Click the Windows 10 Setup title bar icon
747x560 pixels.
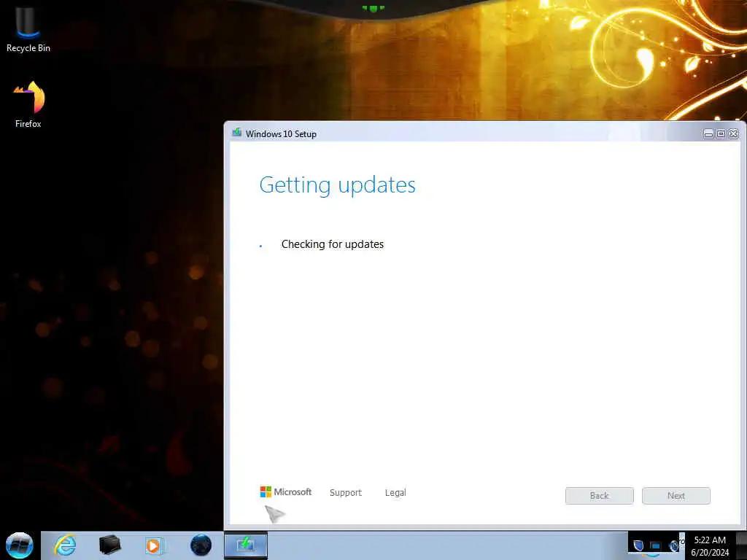click(237, 133)
